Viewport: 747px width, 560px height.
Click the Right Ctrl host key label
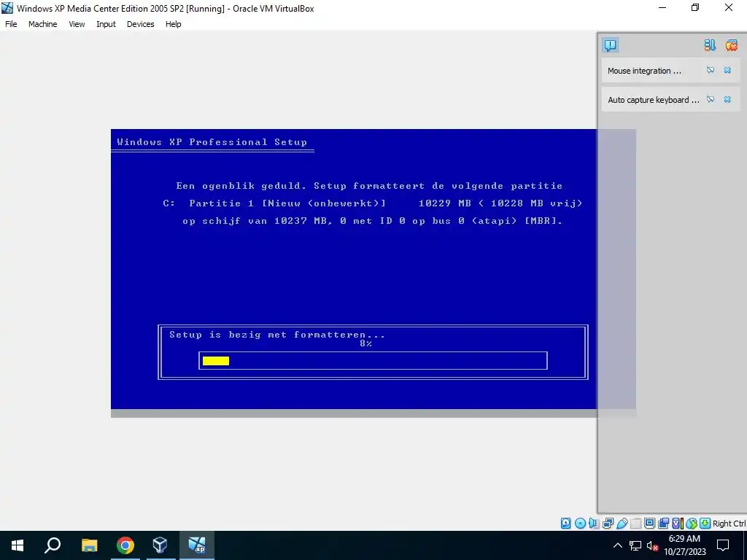[729, 524]
